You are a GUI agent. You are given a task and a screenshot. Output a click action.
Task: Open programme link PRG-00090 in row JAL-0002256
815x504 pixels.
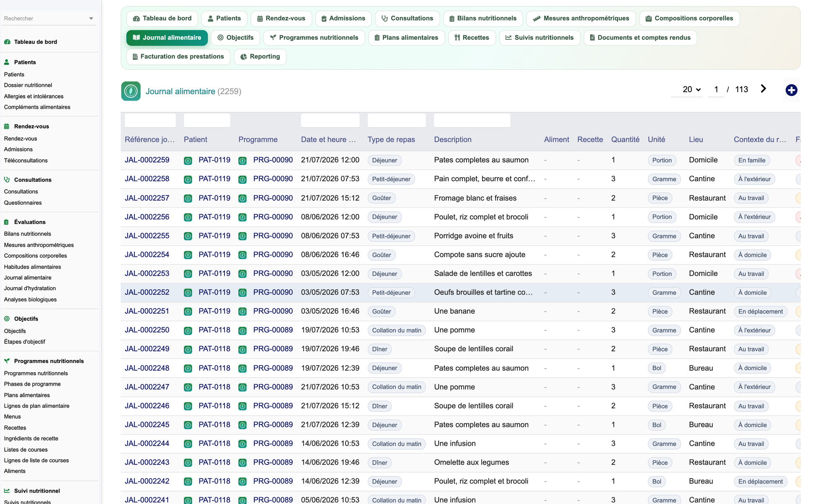[x=273, y=217]
